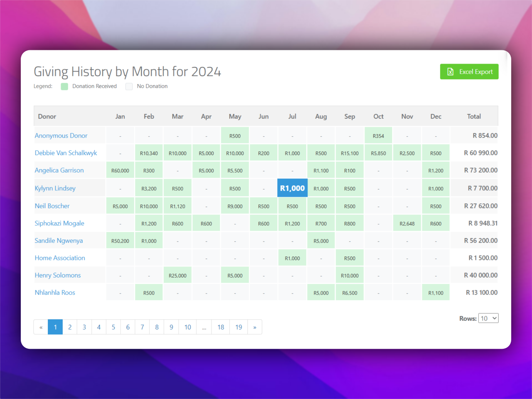Open Angelica Garrison donor link

pos(59,170)
